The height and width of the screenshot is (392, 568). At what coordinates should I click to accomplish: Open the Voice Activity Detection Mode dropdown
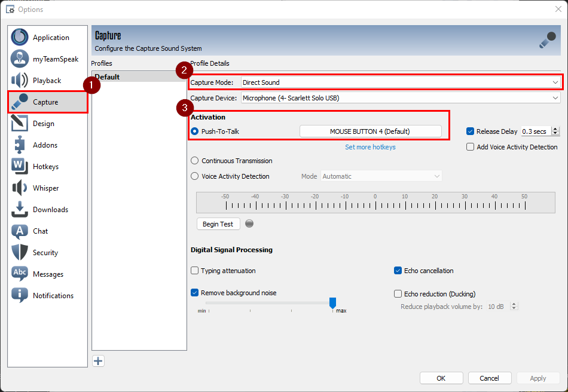pos(381,176)
